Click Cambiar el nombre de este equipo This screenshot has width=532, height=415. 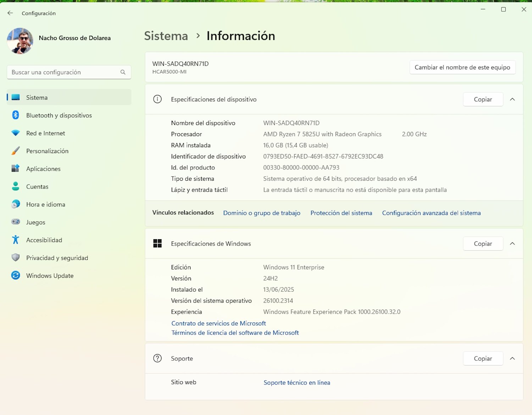(x=462, y=67)
